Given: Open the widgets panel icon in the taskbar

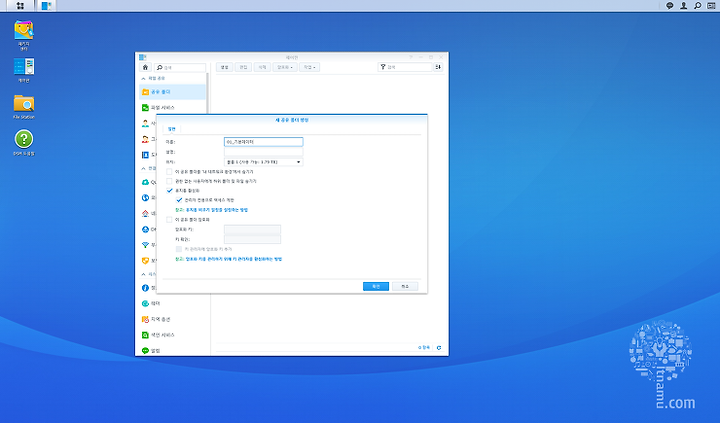Looking at the screenshot, I should (711, 6).
